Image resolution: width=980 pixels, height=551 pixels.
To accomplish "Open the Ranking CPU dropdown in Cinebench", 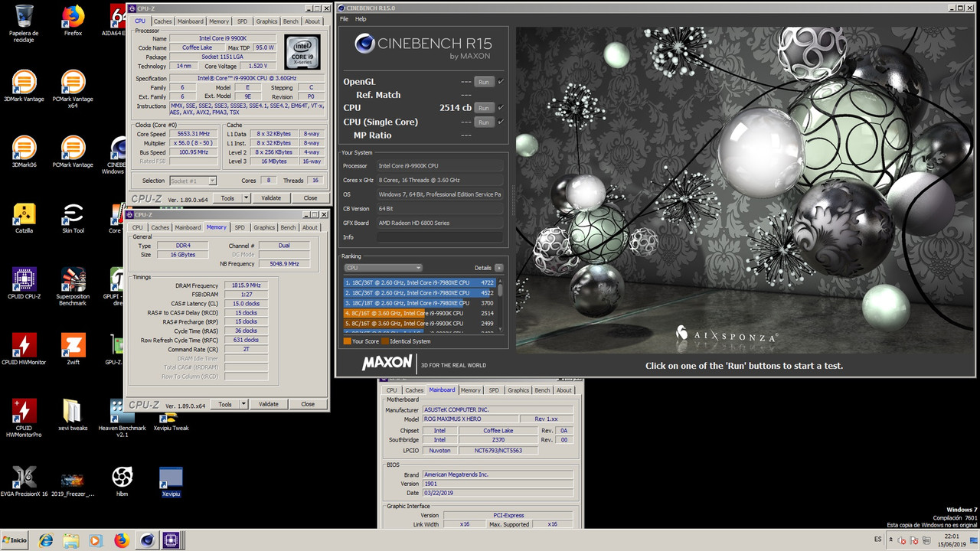I will pos(383,268).
